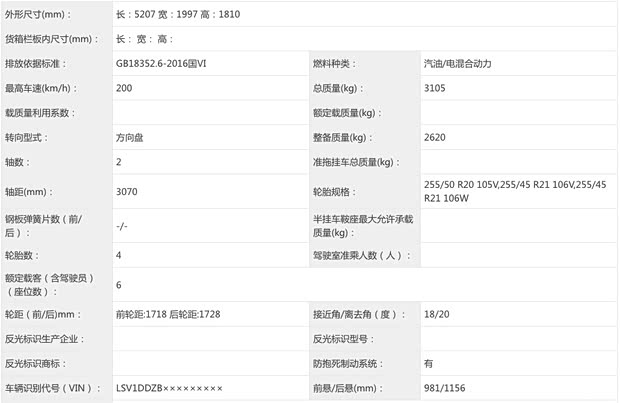Select the 额定载客 seat count value 6

119,285
